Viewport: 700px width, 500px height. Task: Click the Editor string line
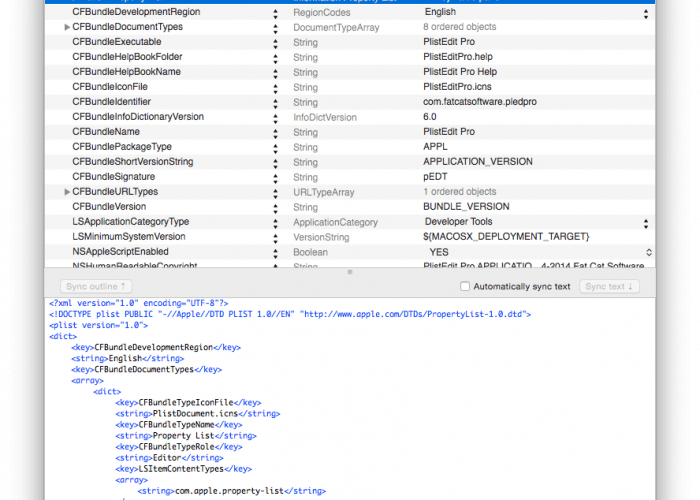tap(169, 458)
